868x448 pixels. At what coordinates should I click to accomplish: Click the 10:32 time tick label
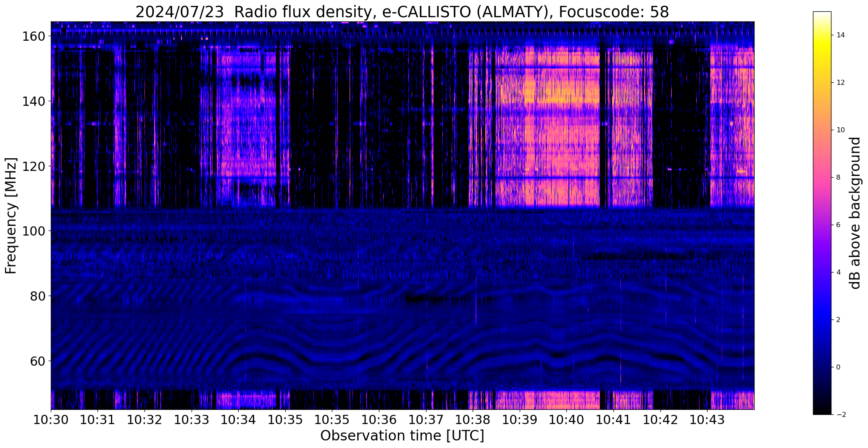(x=145, y=420)
